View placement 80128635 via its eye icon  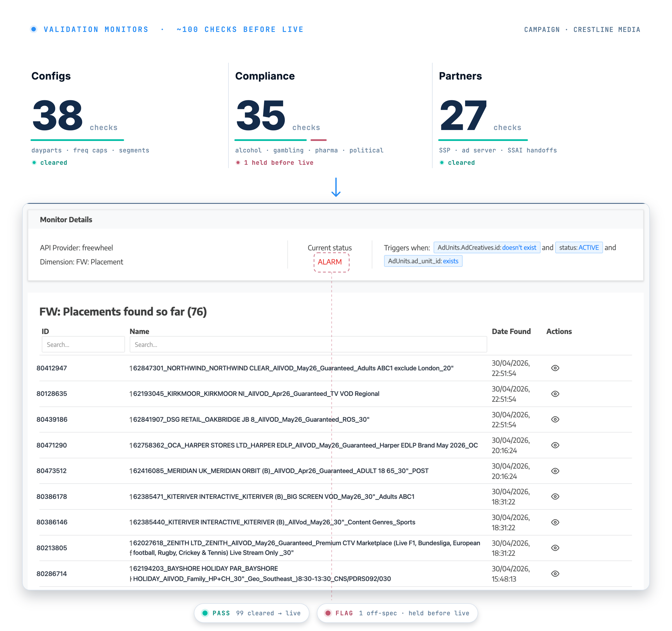[555, 393]
